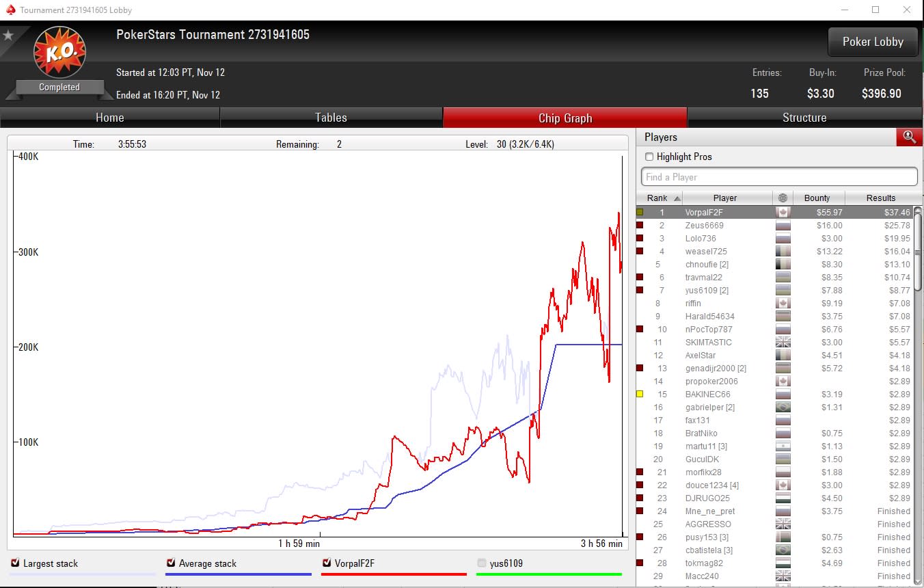Open player search via the magnifier icon

pos(909,137)
